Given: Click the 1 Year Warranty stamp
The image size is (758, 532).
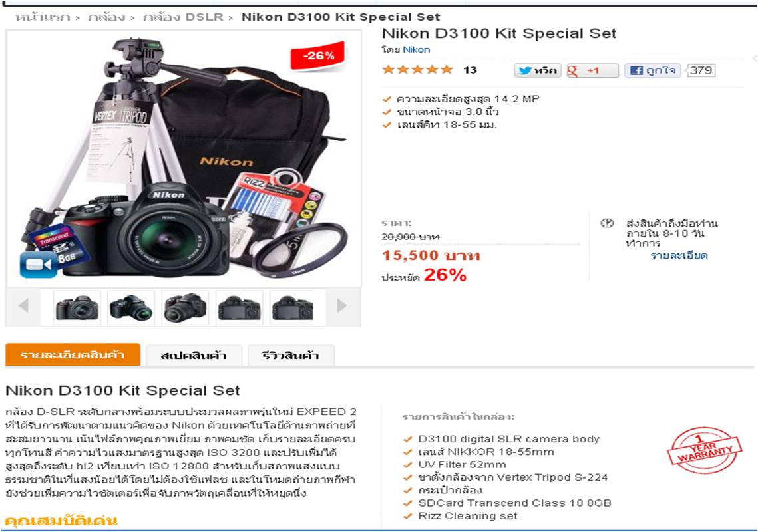Looking at the screenshot, I should [703, 450].
